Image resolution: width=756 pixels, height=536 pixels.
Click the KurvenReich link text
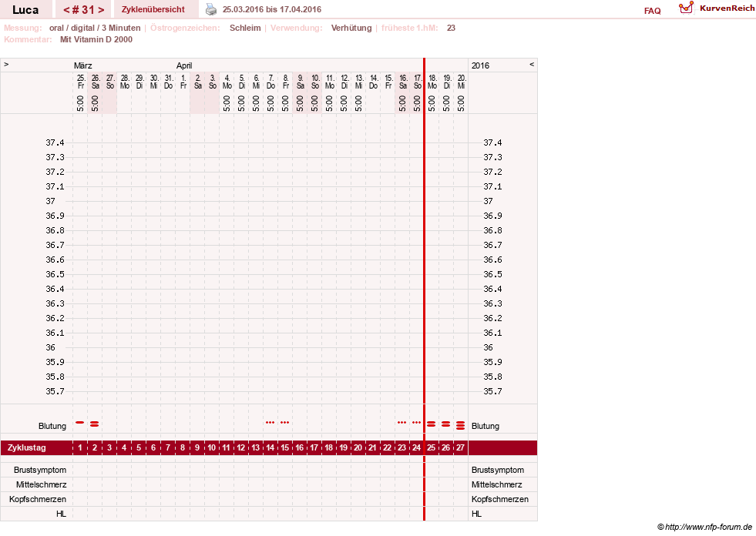coord(727,8)
